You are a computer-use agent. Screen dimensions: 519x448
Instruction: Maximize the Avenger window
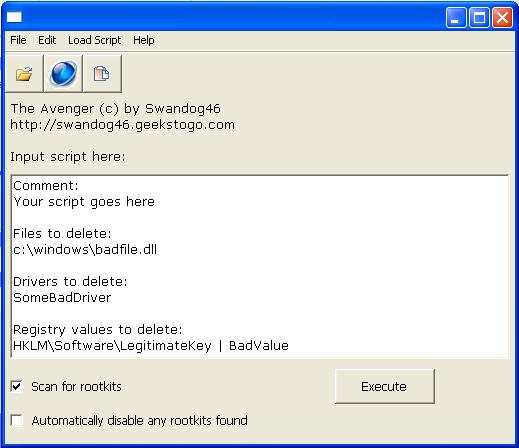479,18
